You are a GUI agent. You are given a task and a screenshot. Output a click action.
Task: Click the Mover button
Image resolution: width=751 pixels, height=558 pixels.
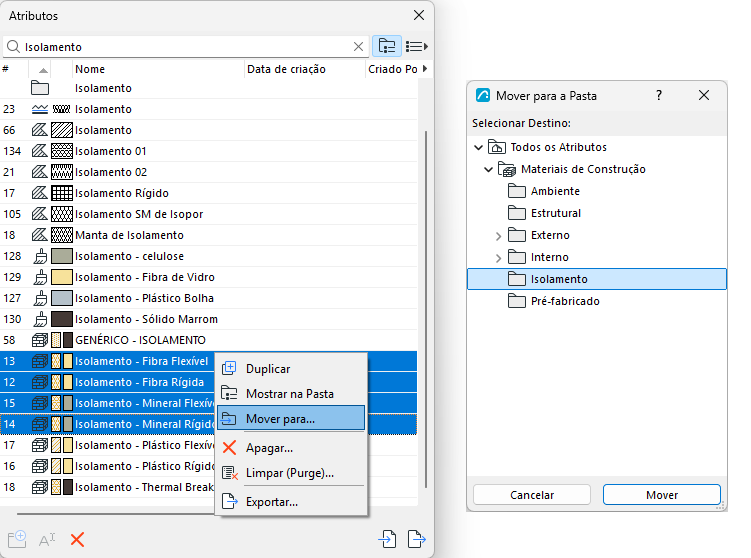tap(662, 495)
